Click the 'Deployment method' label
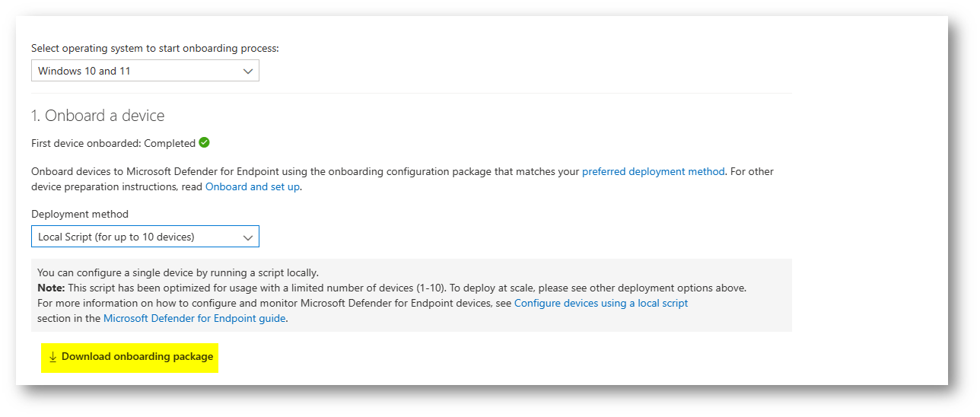Screen dimensions: 980x417 point(80,214)
